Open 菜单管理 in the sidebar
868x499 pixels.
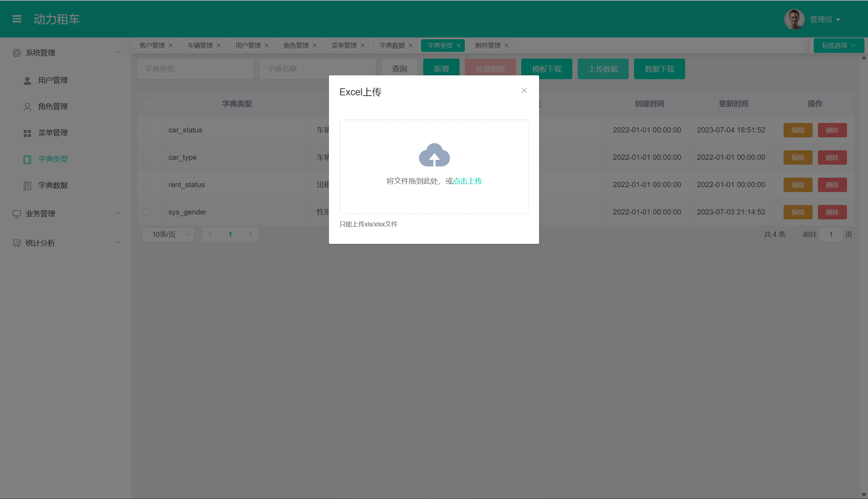coord(53,133)
